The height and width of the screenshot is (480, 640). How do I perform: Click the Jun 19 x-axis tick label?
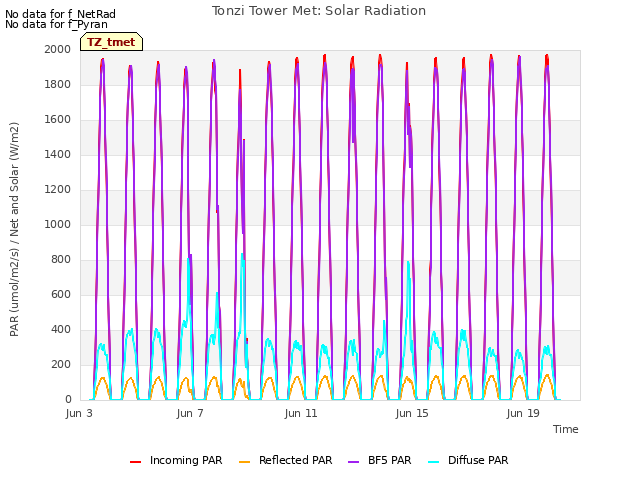click(x=523, y=413)
